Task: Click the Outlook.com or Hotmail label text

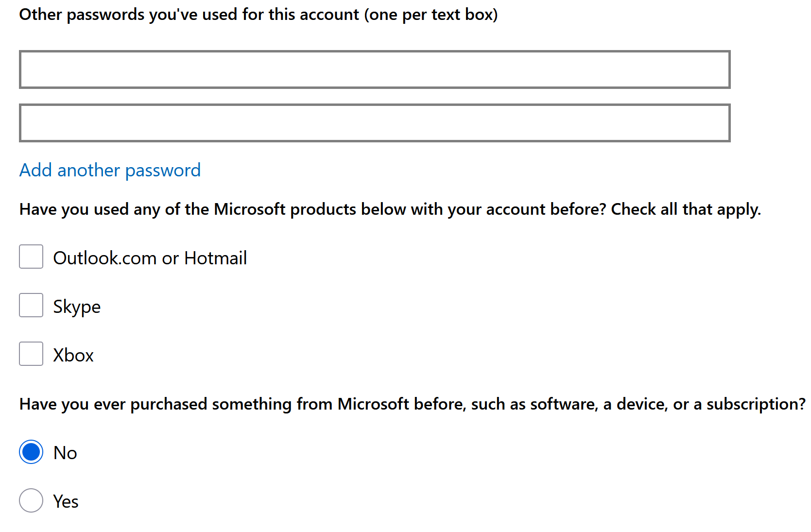Action: point(150,258)
